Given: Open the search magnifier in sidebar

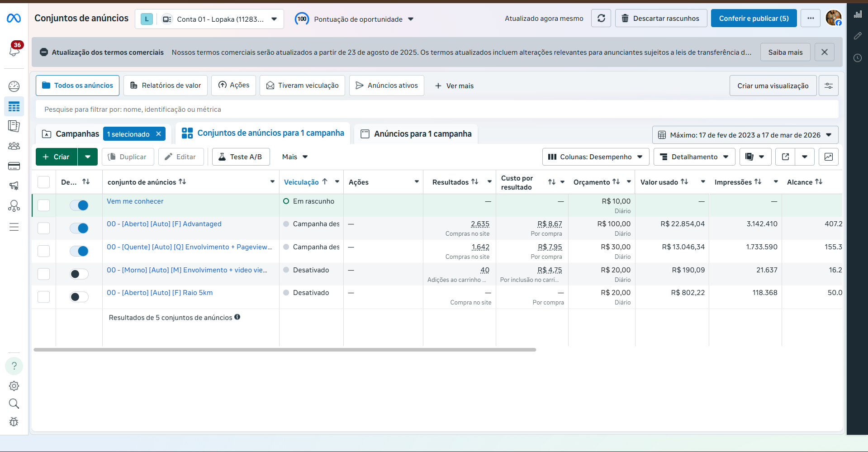Looking at the screenshot, I should pyautogui.click(x=14, y=404).
